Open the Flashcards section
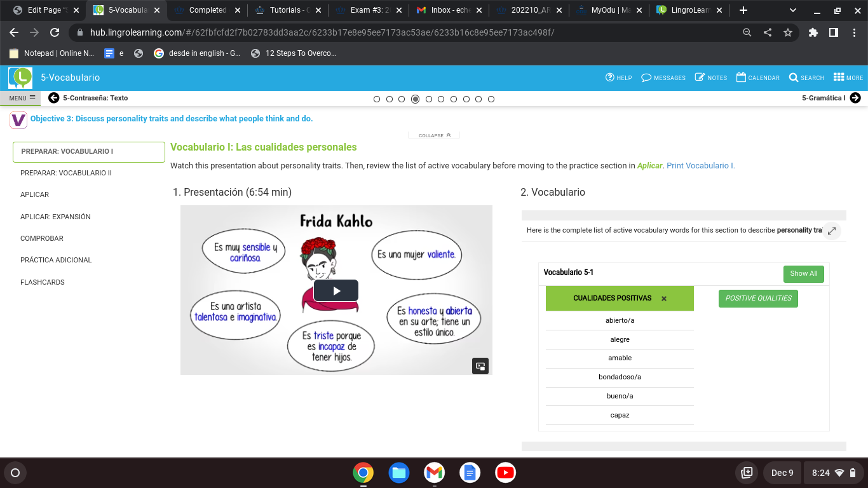The image size is (868, 488). (x=43, y=282)
